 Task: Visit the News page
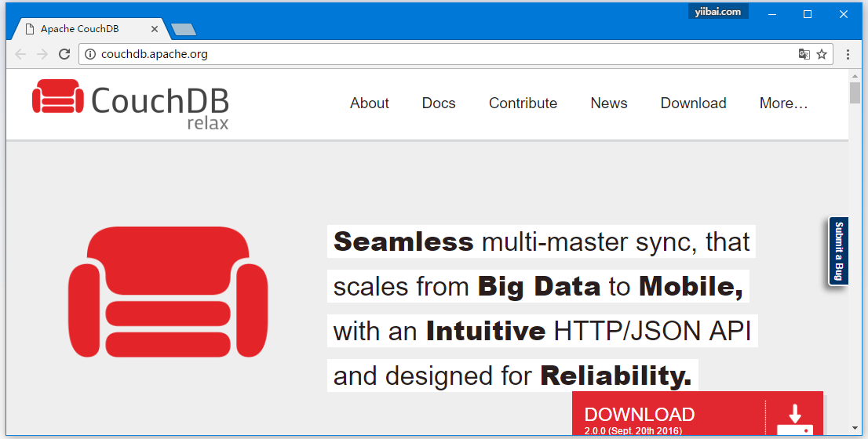[x=609, y=103]
